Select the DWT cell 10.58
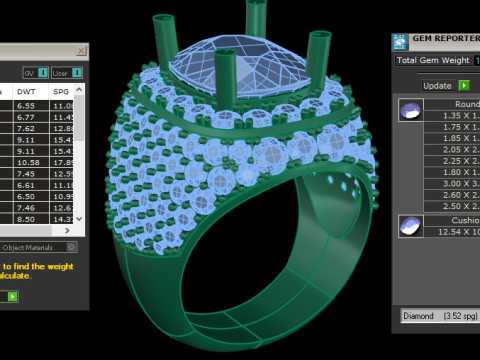 [31, 163]
